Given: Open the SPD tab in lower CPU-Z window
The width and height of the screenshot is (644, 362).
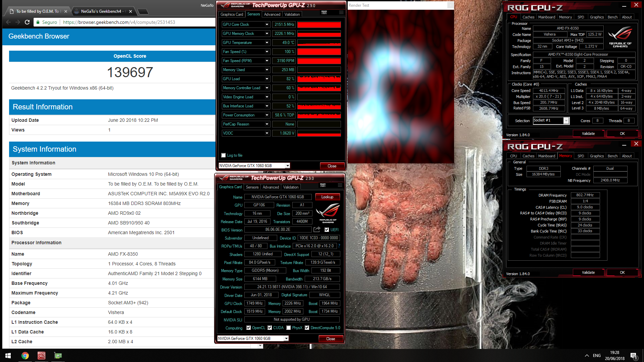Looking at the screenshot, I should [x=581, y=156].
